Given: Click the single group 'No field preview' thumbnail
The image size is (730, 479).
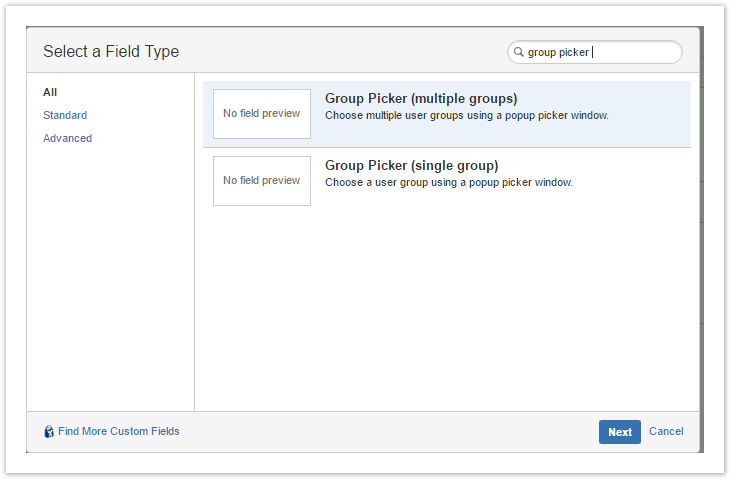Looking at the screenshot, I should (x=262, y=181).
